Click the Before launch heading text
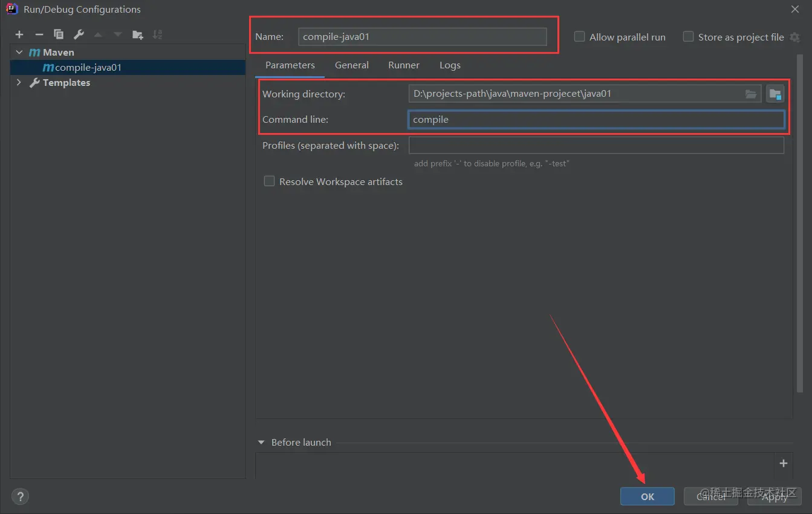Screen dimensions: 812x514 point(301,442)
